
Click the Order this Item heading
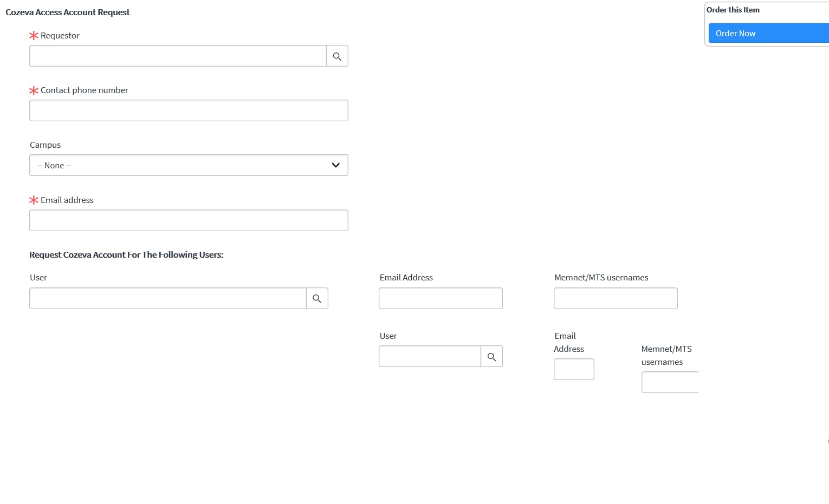pos(733,10)
